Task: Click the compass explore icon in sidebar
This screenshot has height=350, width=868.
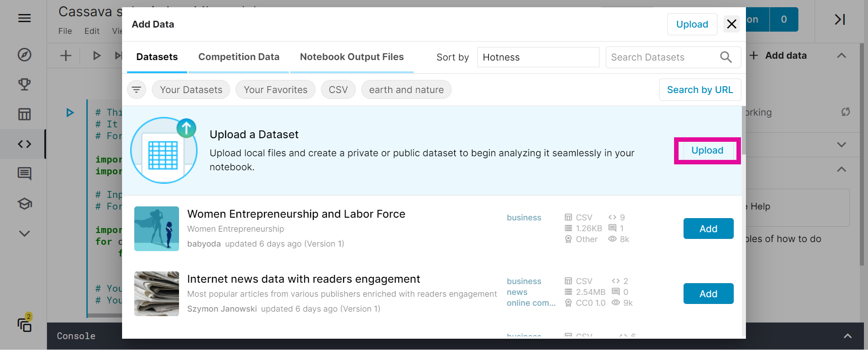Action: coord(24,55)
